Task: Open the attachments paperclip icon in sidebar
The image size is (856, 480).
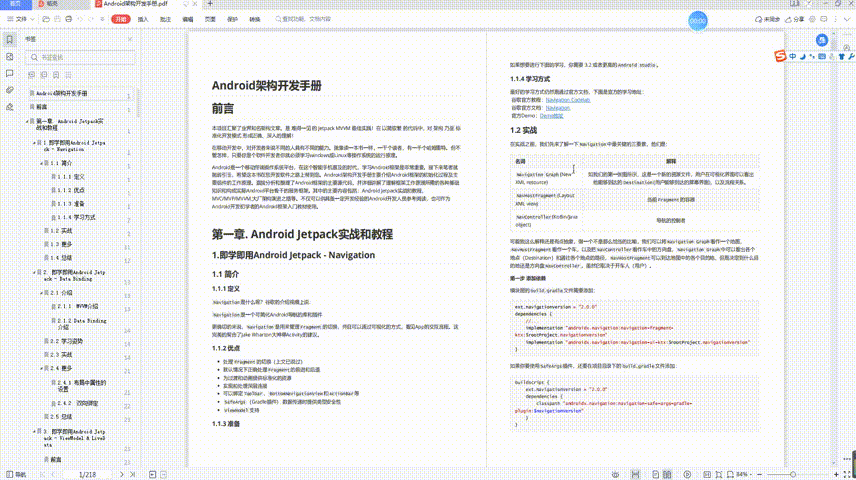Action: pos(9,90)
